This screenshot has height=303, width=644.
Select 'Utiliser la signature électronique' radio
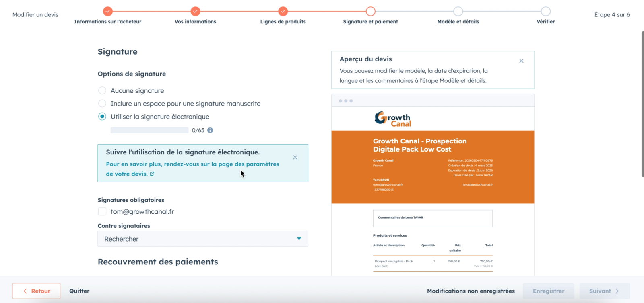102,117
